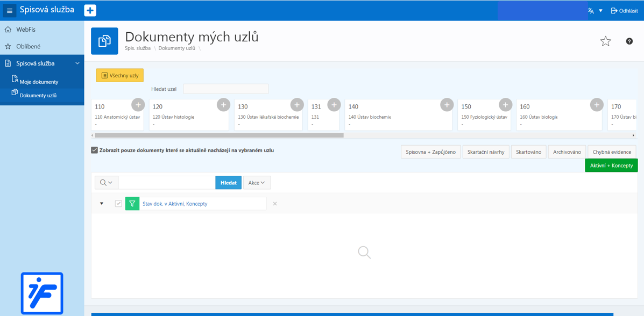The image size is (644, 316).
Task: Collapse the filter row triangle
Action: click(102, 203)
